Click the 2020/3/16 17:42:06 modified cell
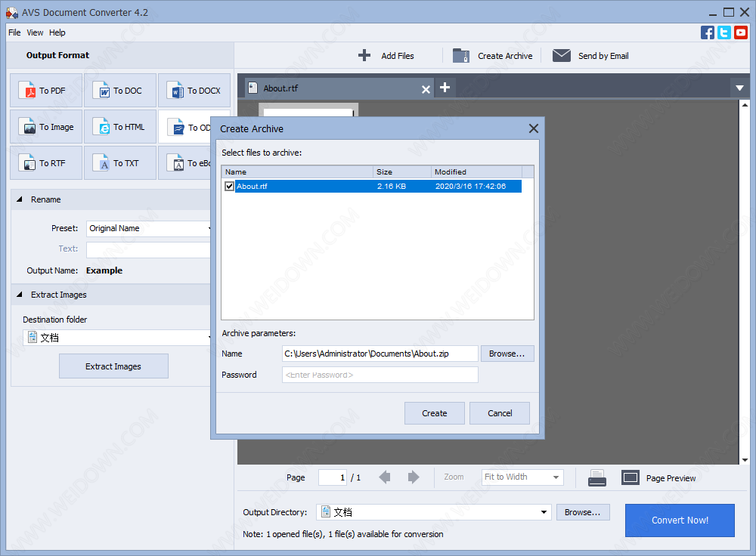The image size is (756, 556). pos(470,186)
